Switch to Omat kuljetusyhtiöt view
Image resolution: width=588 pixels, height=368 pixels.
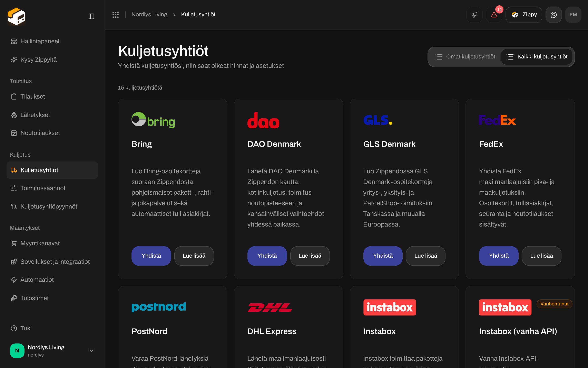pyautogui.click(x=465, y=57)
